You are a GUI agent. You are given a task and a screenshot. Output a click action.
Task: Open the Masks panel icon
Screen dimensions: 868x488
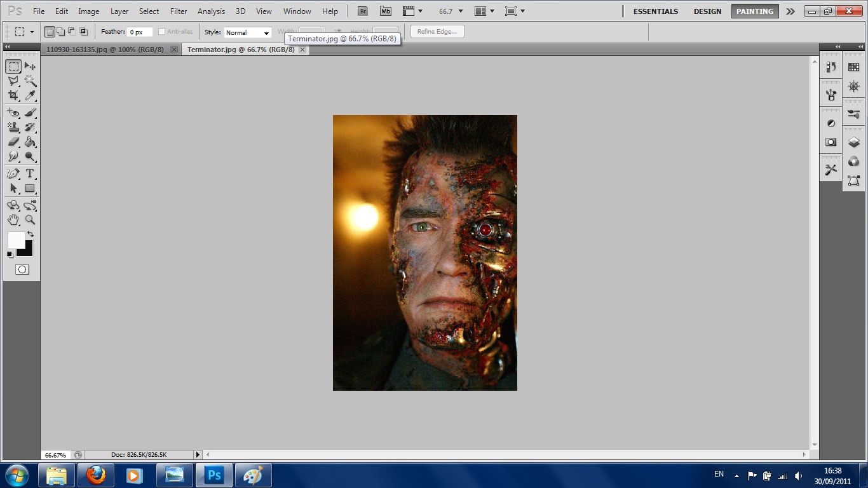(831, 142)
